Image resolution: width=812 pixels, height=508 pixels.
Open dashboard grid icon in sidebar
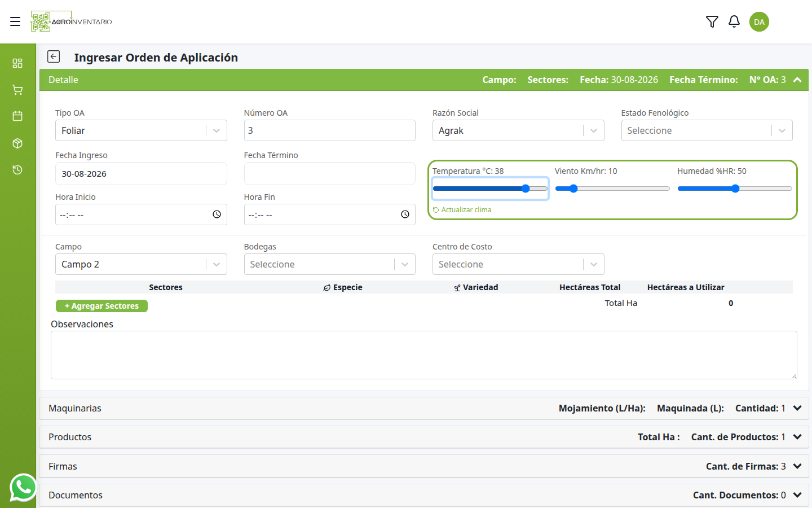pos(17,63)
